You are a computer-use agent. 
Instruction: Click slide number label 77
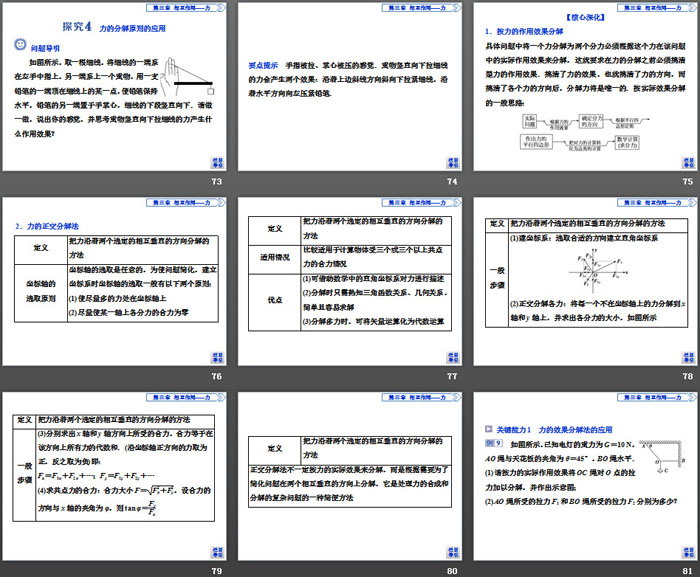pyautogui.click(x=452, y=376)
